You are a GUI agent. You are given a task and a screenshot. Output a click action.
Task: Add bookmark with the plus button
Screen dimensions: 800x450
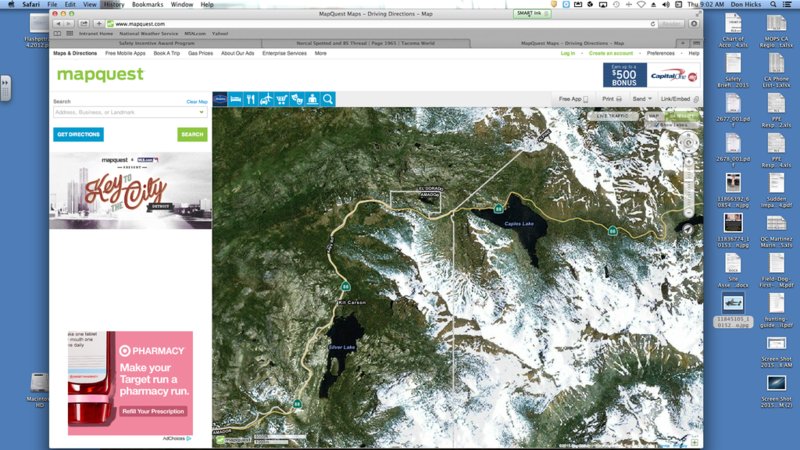98,24
